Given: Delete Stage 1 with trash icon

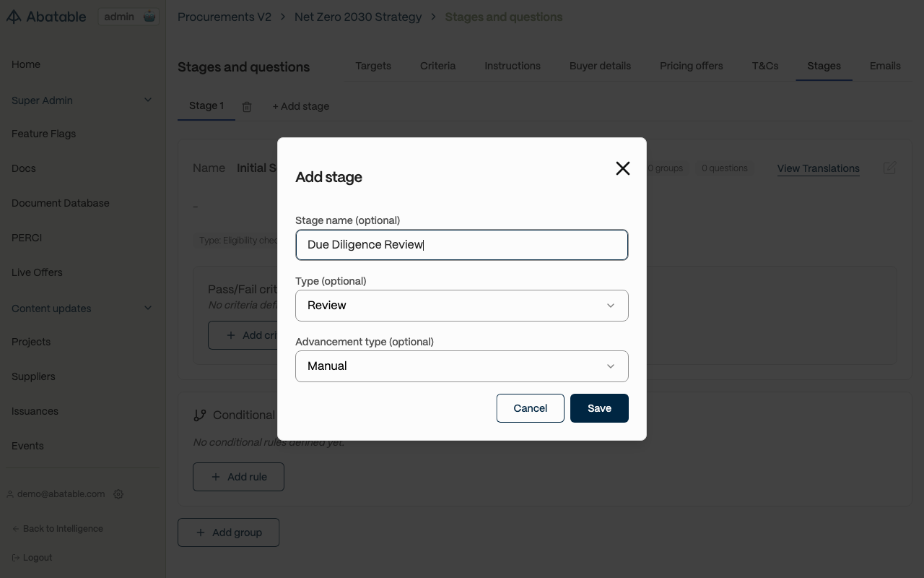Looking at the screenshot, I should coord(247,107).
